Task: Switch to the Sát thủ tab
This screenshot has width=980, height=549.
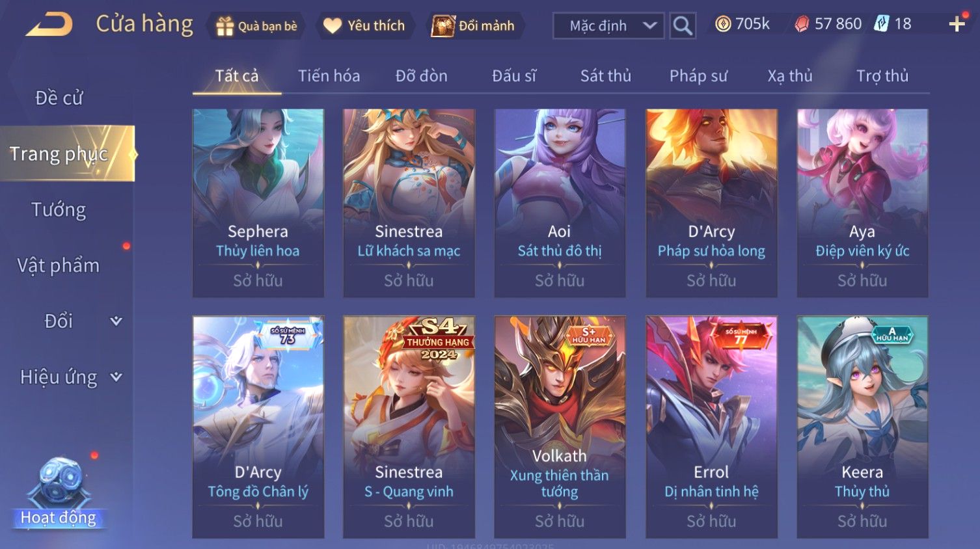Action: [x=606, y=76]
